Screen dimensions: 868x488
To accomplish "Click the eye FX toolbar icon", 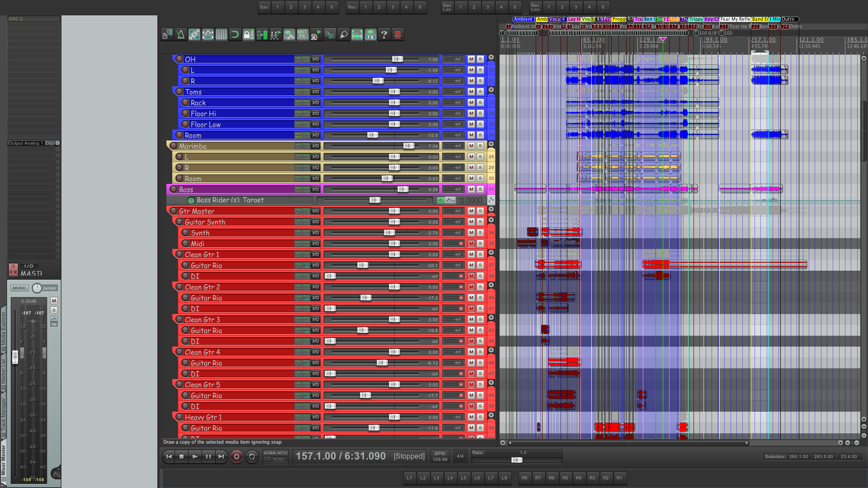I will (370, 34).
